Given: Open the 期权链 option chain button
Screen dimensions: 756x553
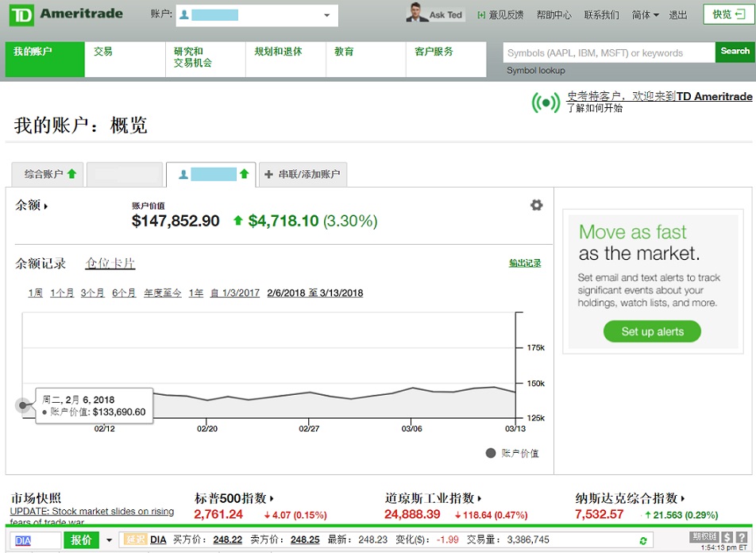Looking at the screenshot, I should tap(704, 537).
